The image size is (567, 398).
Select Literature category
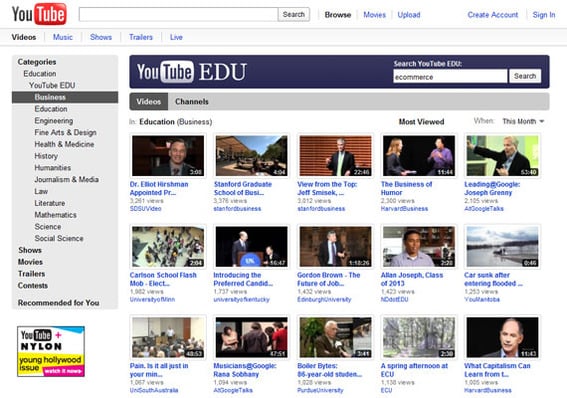click(x=50, y=203)
